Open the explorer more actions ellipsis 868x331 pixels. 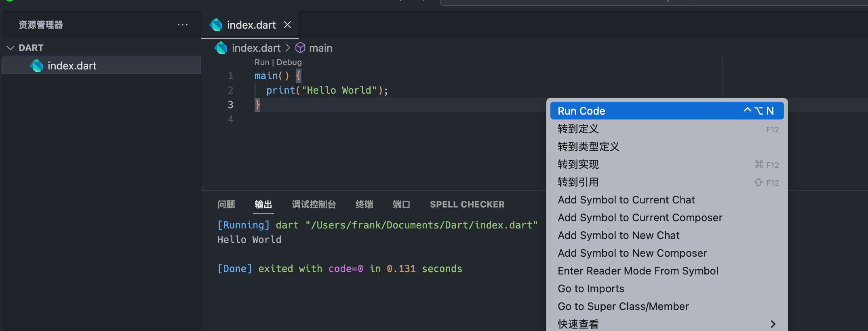pos(183,25)
